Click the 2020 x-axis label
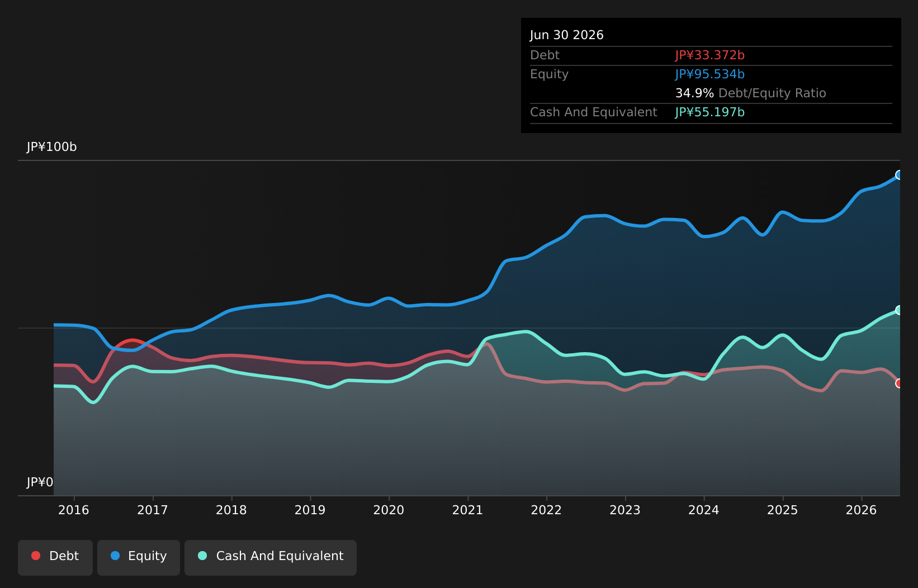The image size is (918, 588). coord(389,510)
